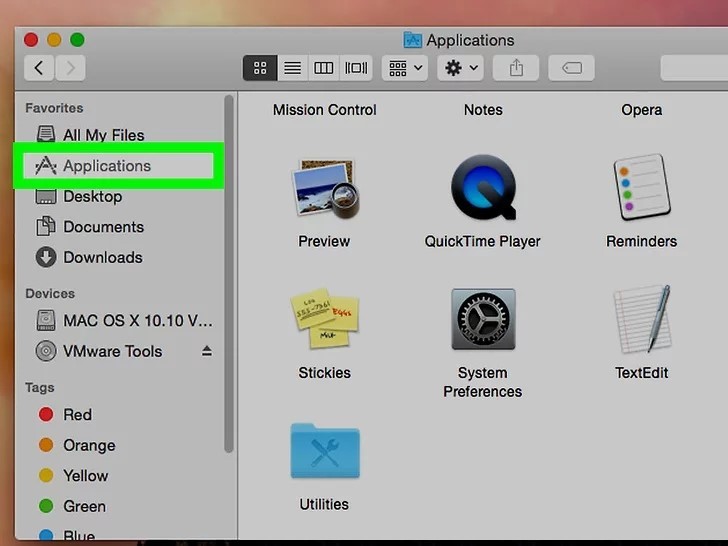Launch QuickTime Player icon
The width and height of the screenshot is (728, 546).
(x=483, y=187)
